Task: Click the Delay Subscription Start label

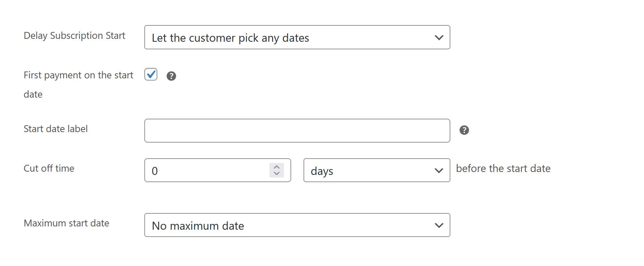Action: [x=74, y=36]
